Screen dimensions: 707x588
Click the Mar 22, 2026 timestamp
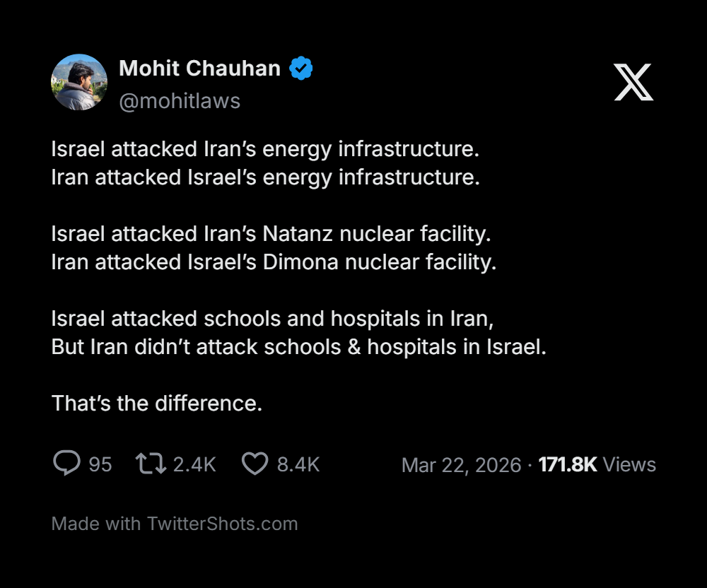pos(461,465)
